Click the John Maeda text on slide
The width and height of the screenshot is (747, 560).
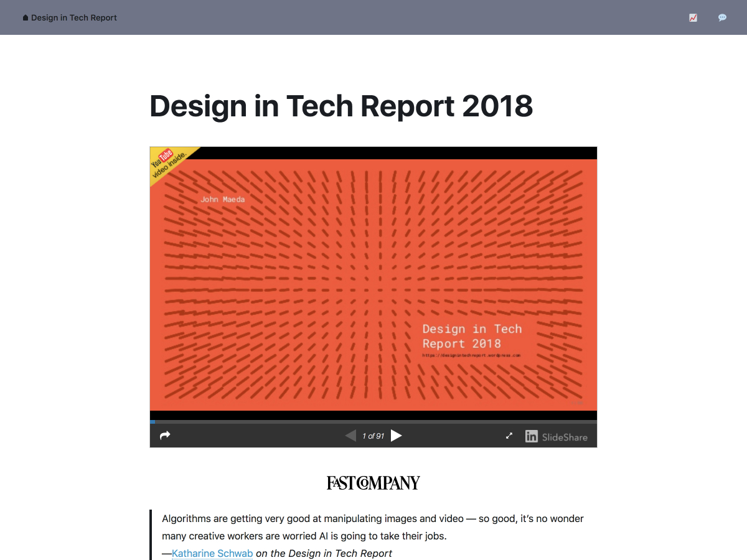click(223, 200)
